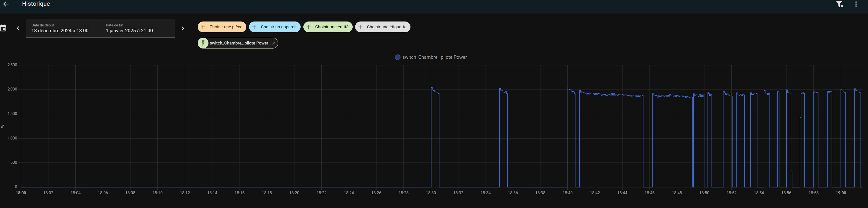
Task: Click the 2 500 y-axis label
Action: (12, 65)
